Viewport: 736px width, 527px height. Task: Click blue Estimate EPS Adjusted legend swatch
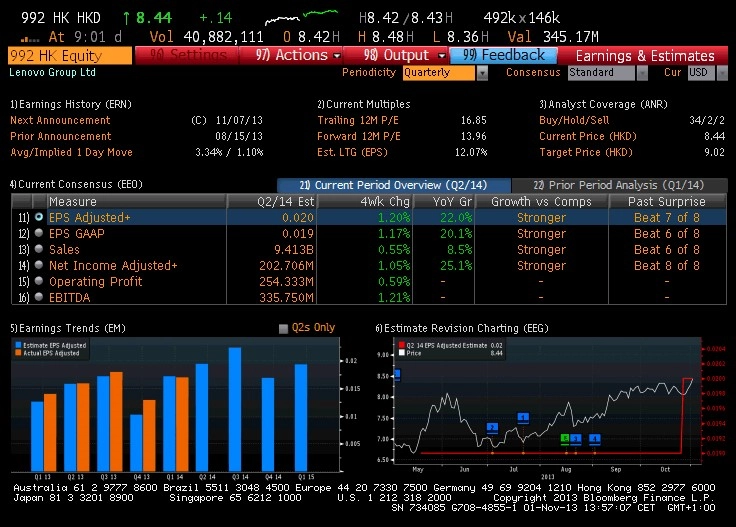click(18, 345)
